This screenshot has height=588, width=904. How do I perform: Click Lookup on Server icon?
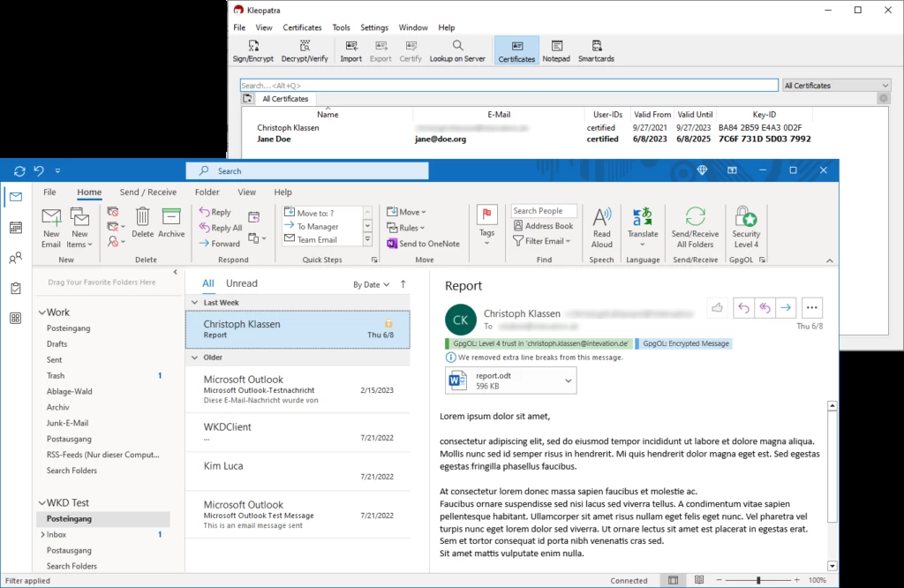[457, 50]
